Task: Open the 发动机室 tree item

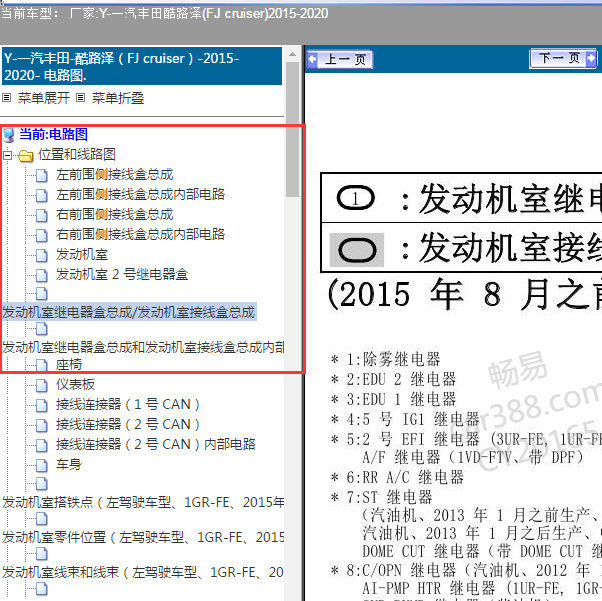Action: 82,254
